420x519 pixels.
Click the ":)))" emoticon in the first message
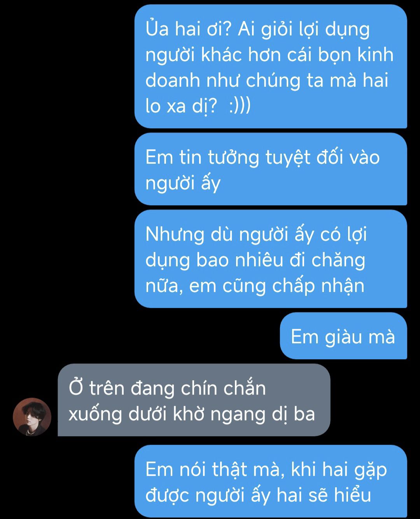click(240, 106)
